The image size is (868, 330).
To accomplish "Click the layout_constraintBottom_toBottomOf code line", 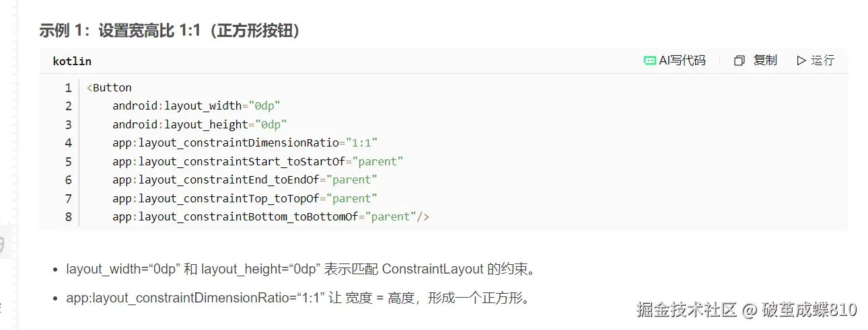I will click(x=270, y=216).
